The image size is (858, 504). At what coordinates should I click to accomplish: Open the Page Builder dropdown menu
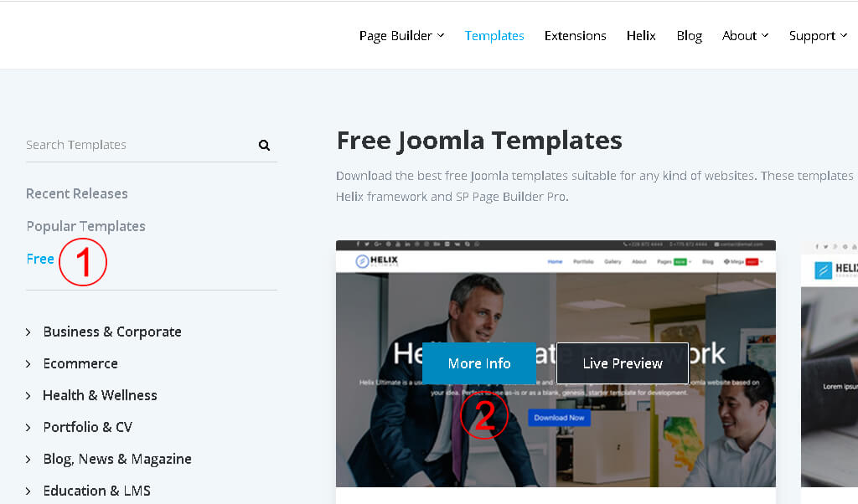click(401, 36)
